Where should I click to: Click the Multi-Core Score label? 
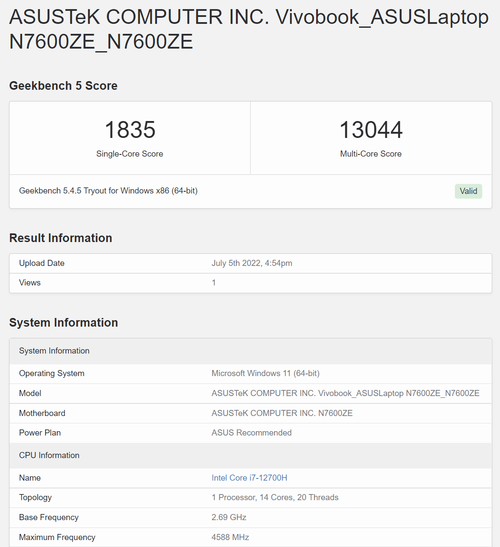coord(371,154)
